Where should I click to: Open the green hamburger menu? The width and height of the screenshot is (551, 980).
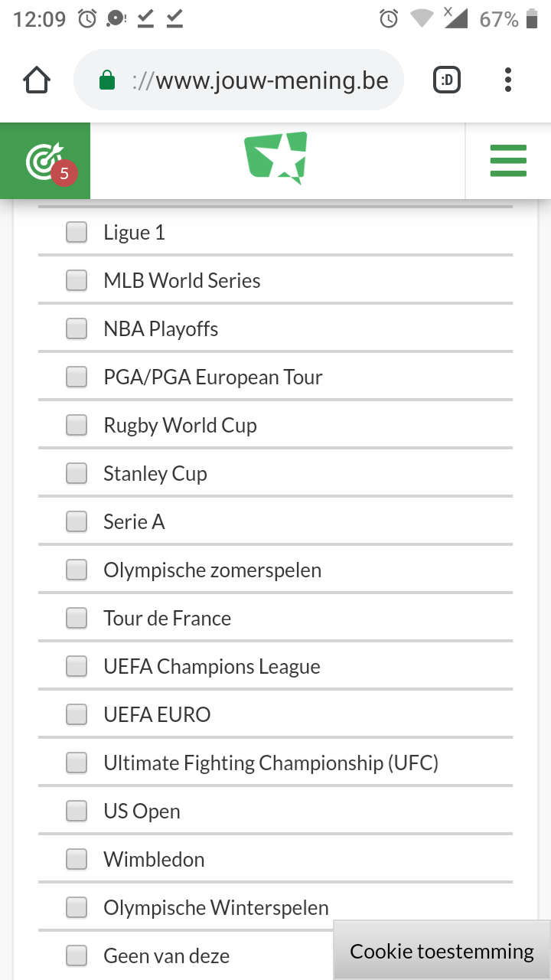tap(508, 161)
